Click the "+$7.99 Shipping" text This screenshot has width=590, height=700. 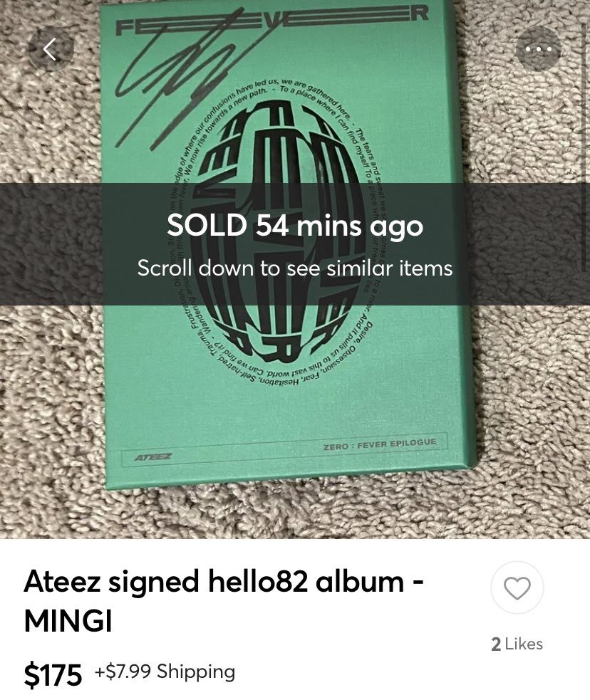[165, 671]
